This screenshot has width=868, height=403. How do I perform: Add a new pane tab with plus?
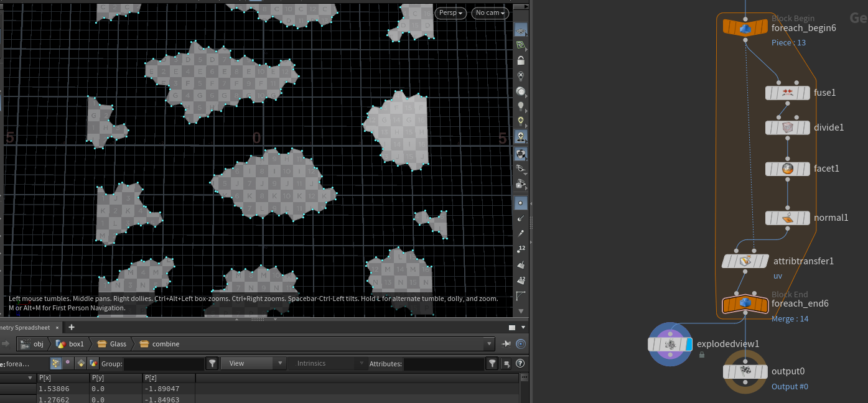[x=72, y=327]
